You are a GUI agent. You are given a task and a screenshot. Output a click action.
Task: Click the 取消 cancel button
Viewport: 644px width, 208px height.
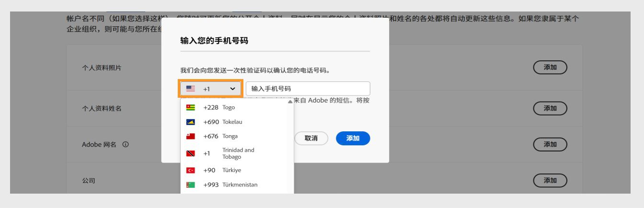click(311, 138)
